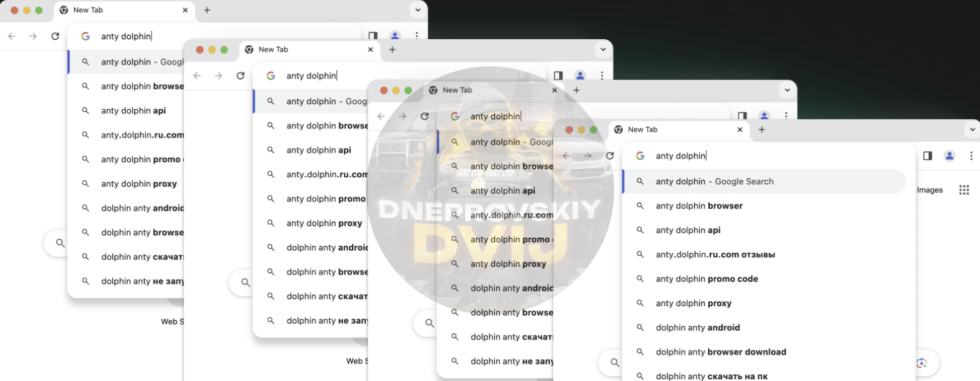
Task: Choose 'anty dolphin api' in second window from left
Action: pyautogui.click(x=311, y=150)
